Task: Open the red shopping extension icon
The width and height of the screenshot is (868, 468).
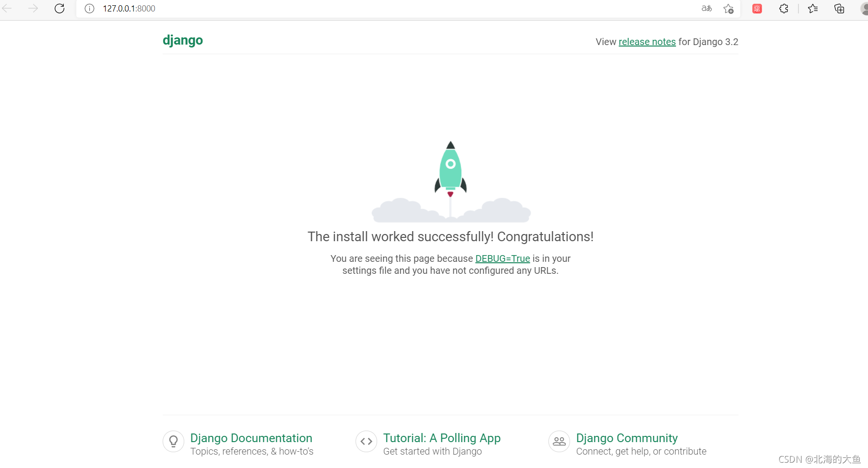Action: point(757,9)
